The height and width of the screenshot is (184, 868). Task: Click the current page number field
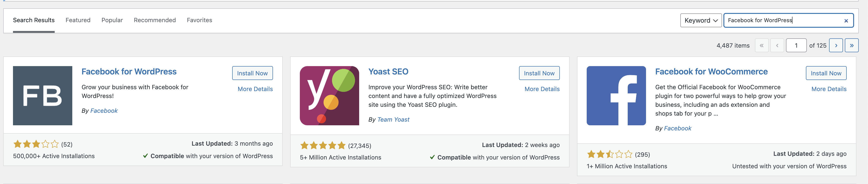[x=796, y=45]
